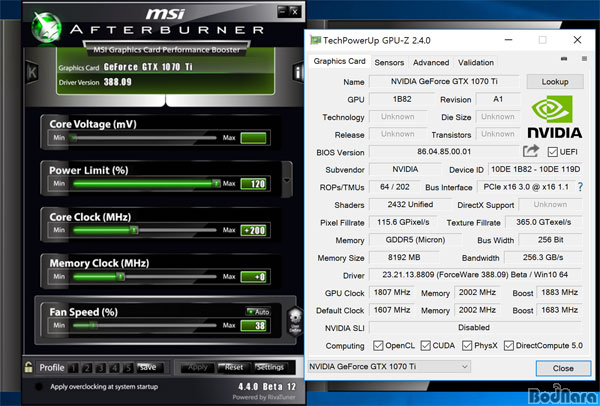Maximize the GPU-Z window
The width and height of the screenshot is (600, 406).
tap(542, 40)
